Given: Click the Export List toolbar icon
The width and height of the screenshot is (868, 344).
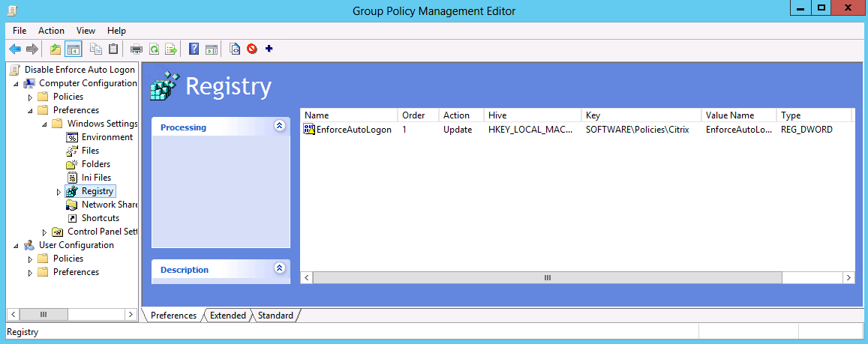Looking at the screenshot, I should [x=171, y=49].
